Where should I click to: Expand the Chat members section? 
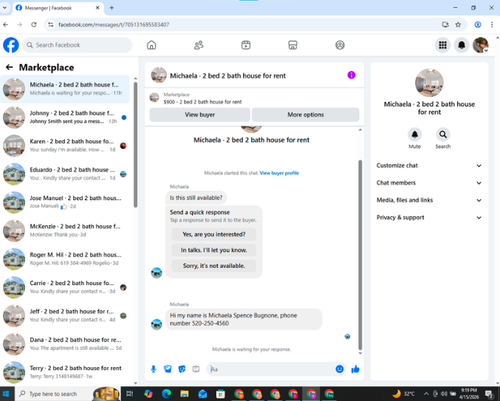tap(429, 183)
